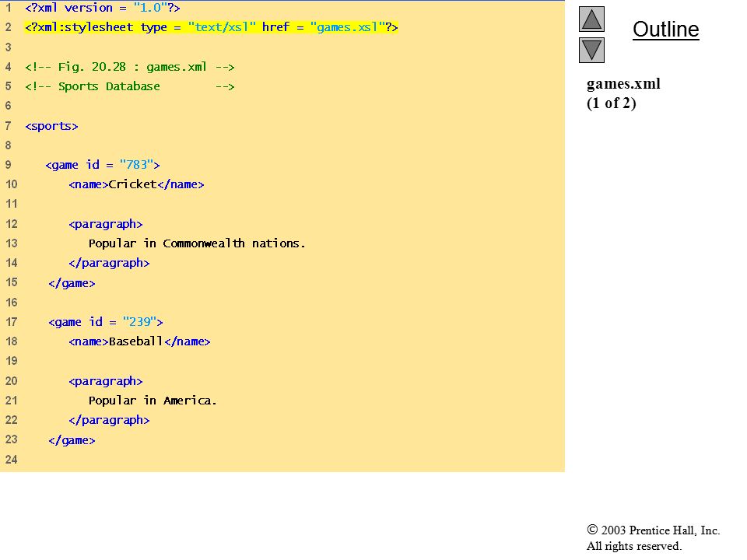Image resolution: width=747 pixels, height=560 pixels.
Task: Click the up arrow navigation button
Action: point(591,19)
